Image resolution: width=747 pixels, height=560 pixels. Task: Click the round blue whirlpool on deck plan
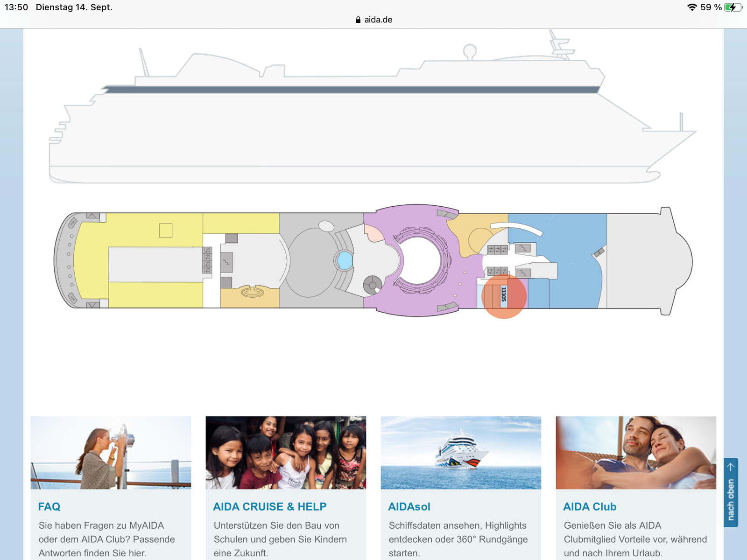click(x=345, y=260)
